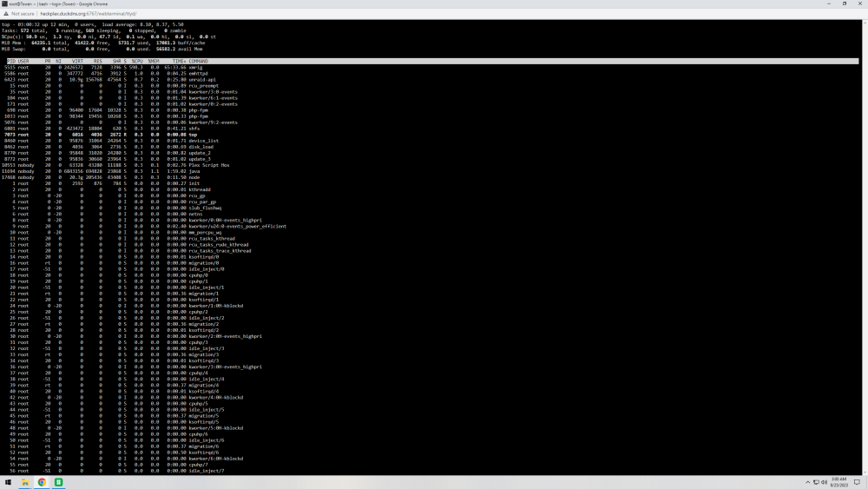Open File Explorer from the taskbar
The width and height of the screenshot is (868, 489).
click(x=25, y=482)
